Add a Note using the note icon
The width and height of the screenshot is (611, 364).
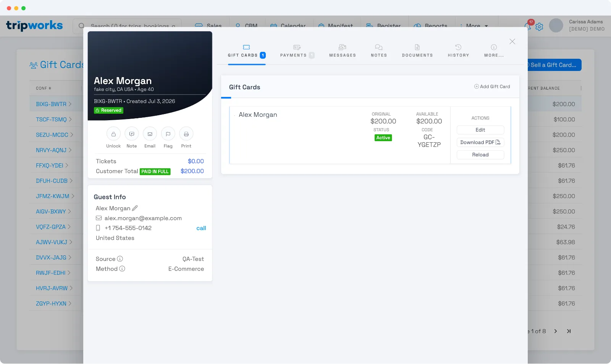pos(132,134)
